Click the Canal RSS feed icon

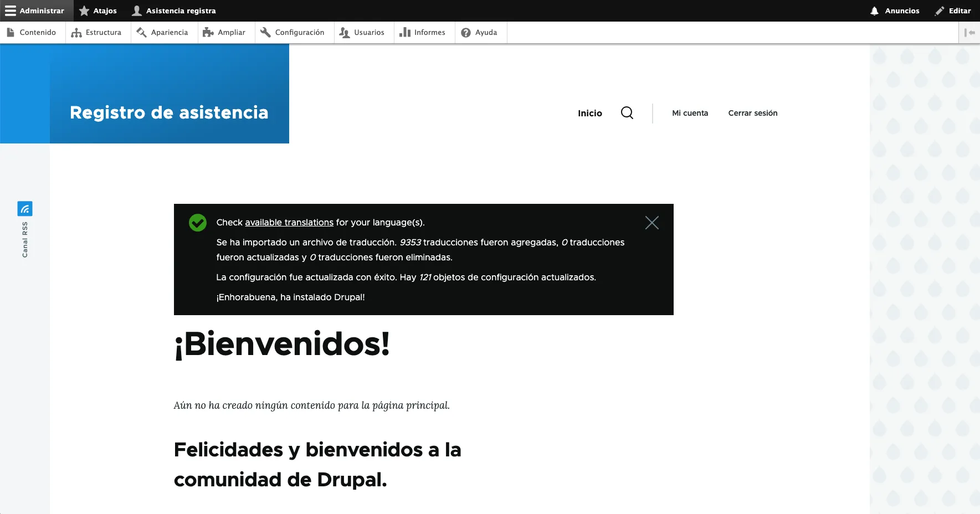click(x=25, y=209)
